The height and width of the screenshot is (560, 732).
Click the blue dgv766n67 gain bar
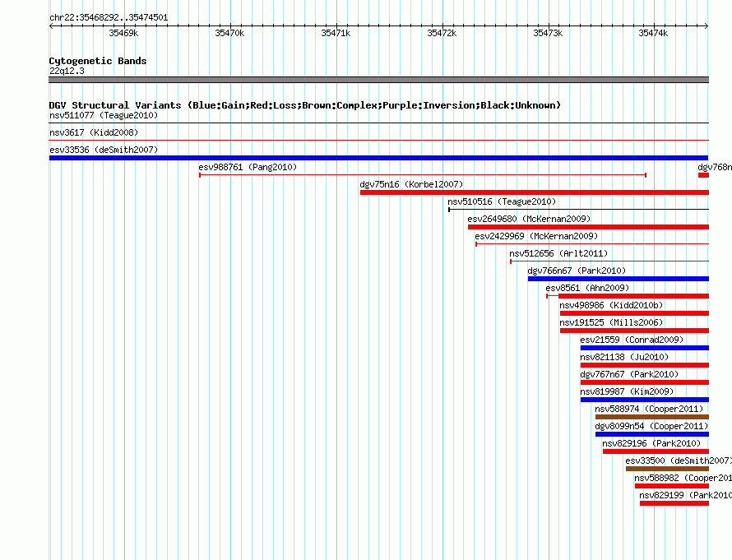tap(618, 279)
